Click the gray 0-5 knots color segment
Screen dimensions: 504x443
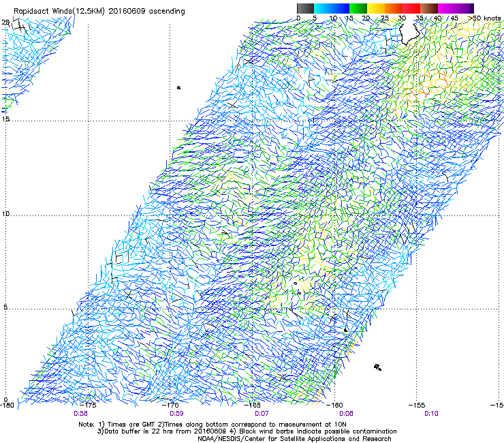click(x=305, y=8)
